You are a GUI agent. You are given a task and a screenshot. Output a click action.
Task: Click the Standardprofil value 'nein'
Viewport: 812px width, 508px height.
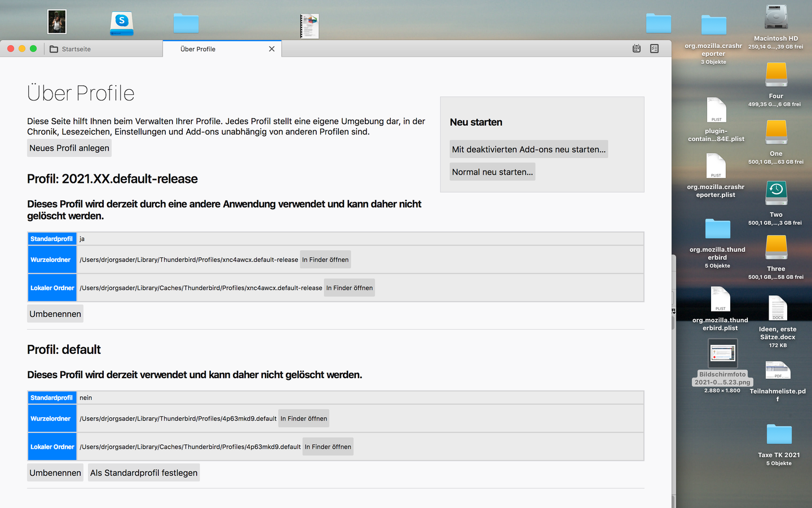[x=86, y=398]
